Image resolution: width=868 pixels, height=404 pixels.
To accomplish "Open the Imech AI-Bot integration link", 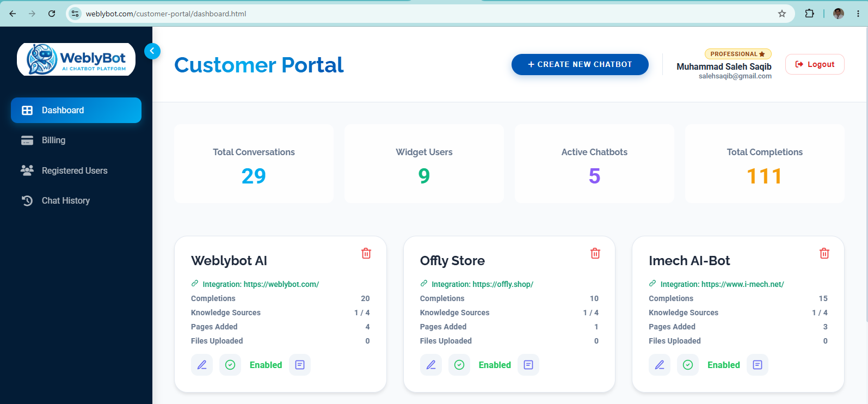I will pos(716,284).
